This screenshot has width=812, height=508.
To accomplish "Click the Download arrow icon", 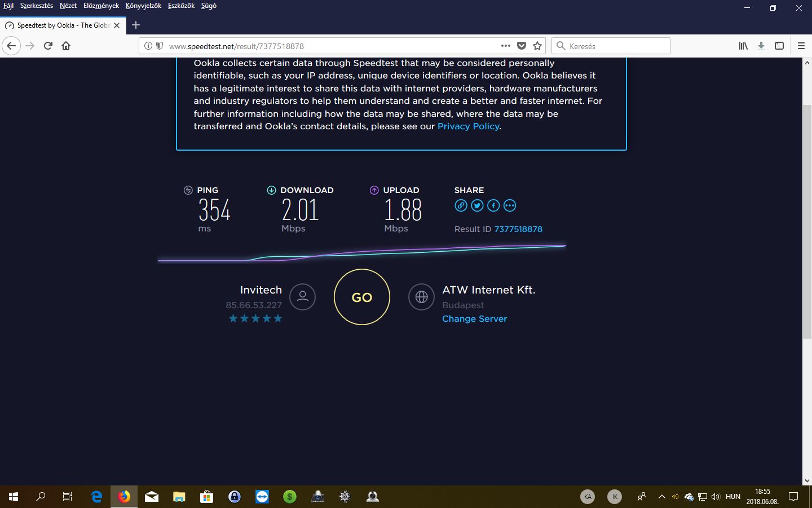I will (x=271, y=190).
